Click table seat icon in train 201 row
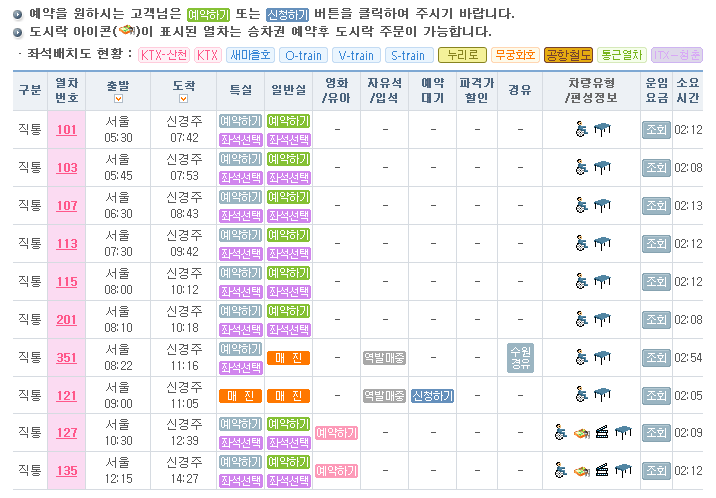The width and height of the screenshot is (716, 498). pyautogui.click(x=602, y=320)
